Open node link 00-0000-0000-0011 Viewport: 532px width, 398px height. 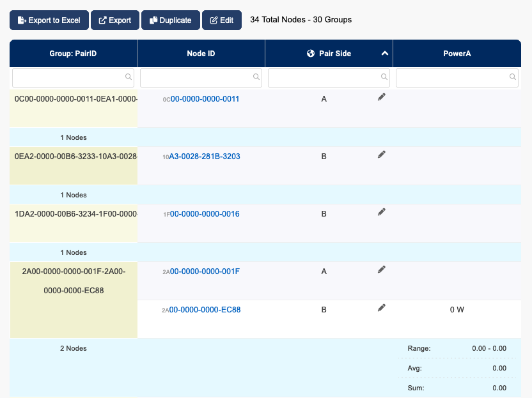coord(205,98)
